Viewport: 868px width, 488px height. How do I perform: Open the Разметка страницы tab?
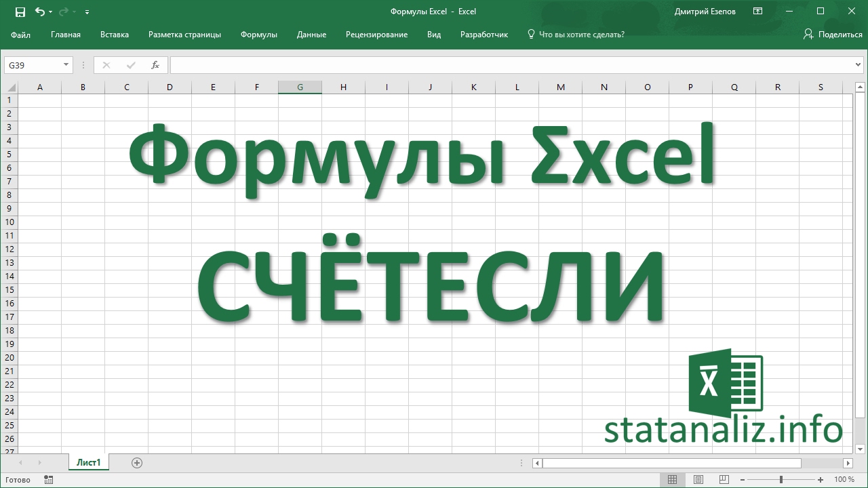coord(184,35)
